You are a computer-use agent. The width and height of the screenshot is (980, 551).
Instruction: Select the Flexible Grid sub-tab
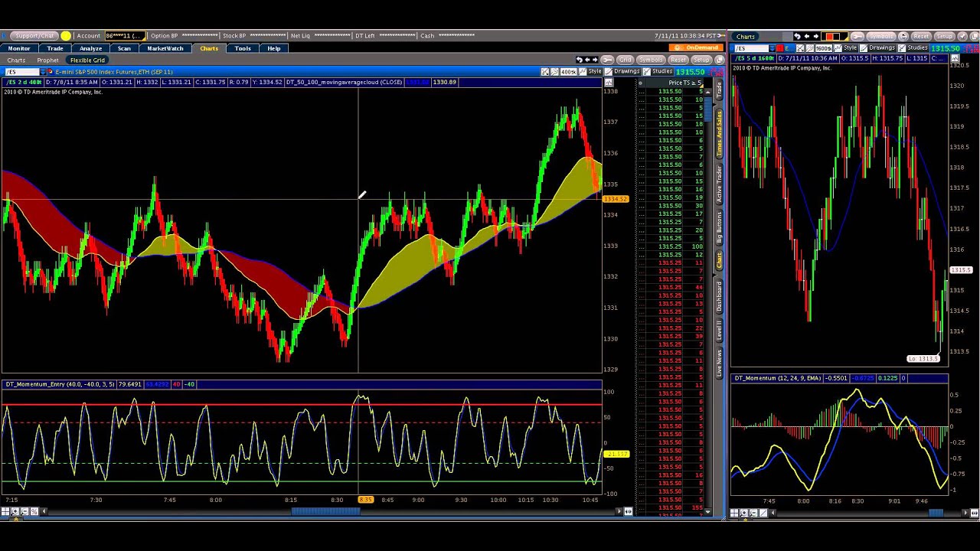coord(87,60)
